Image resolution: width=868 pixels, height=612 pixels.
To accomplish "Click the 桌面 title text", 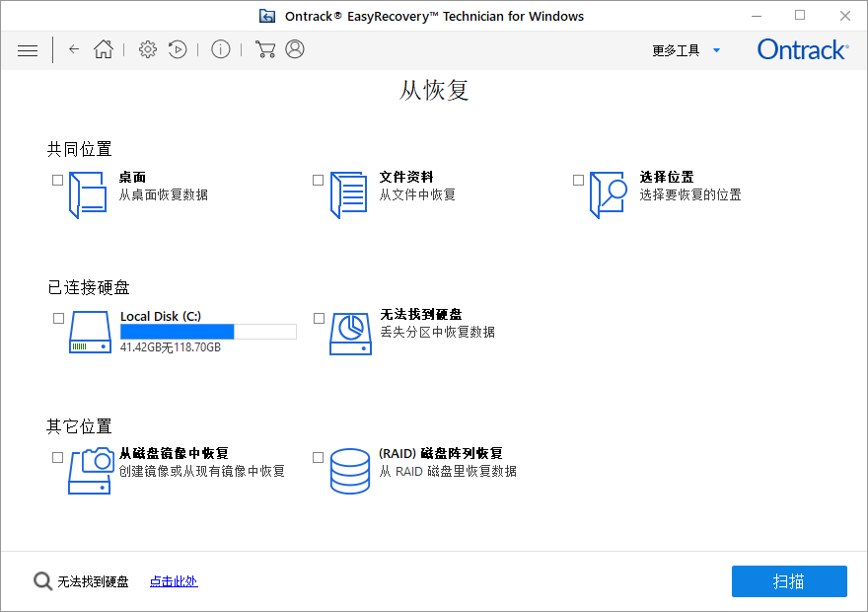I will tap(132, 178).
